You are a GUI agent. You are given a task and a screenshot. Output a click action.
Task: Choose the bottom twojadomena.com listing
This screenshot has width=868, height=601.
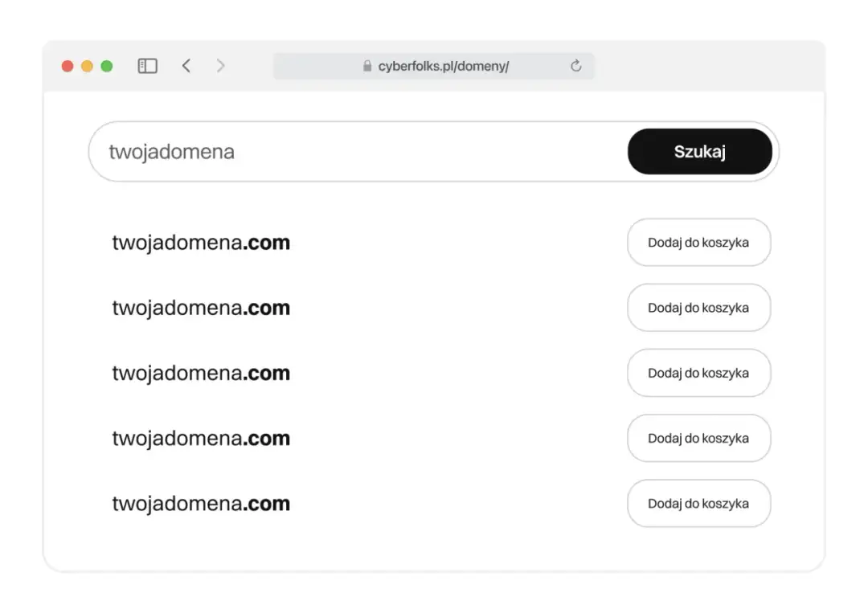pos(201,504)
